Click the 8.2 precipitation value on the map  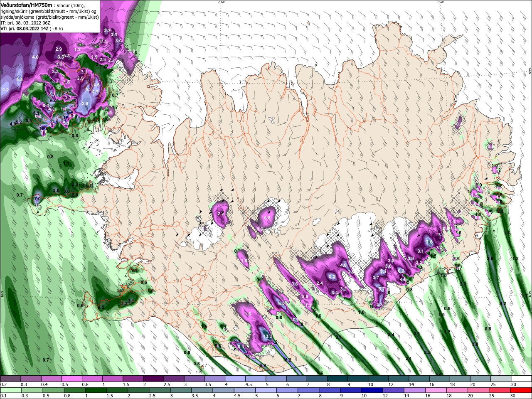click(288, 360)
